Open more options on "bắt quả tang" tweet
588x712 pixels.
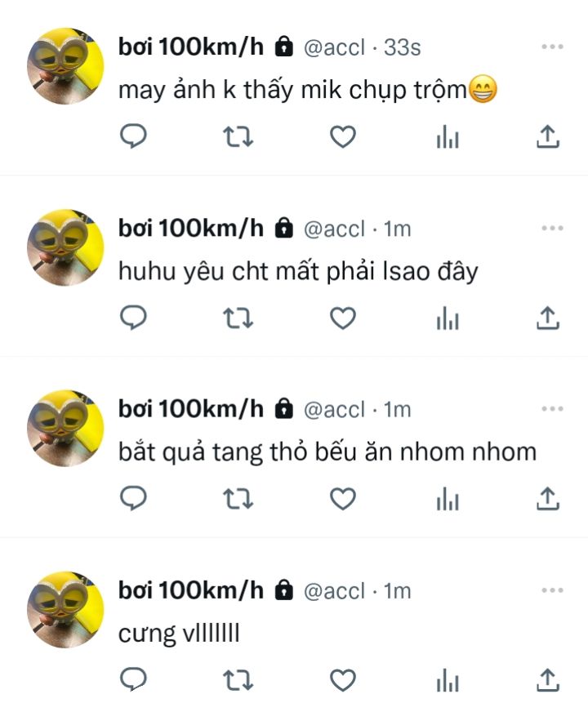[x=552, y=408]
